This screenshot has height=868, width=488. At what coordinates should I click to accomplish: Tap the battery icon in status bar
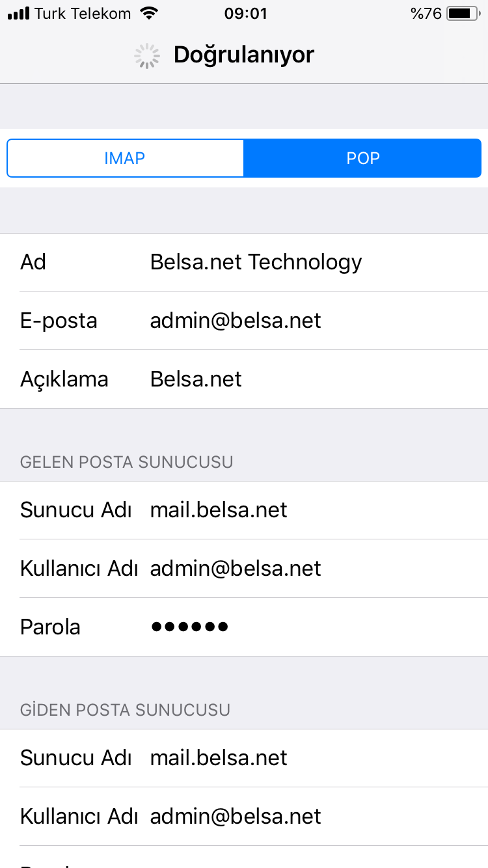[463, 14]
